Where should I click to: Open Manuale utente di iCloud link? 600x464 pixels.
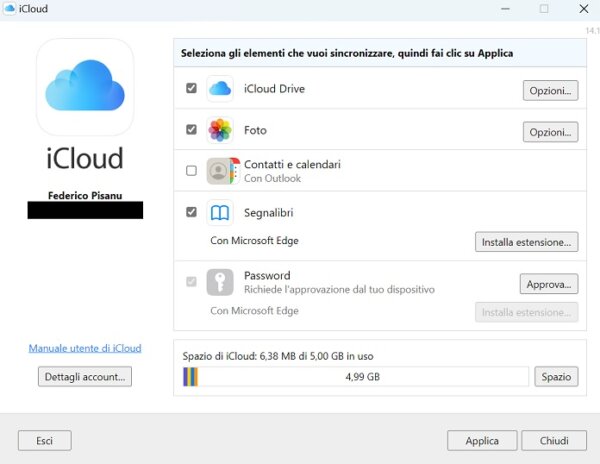click(x=85, y=348)
